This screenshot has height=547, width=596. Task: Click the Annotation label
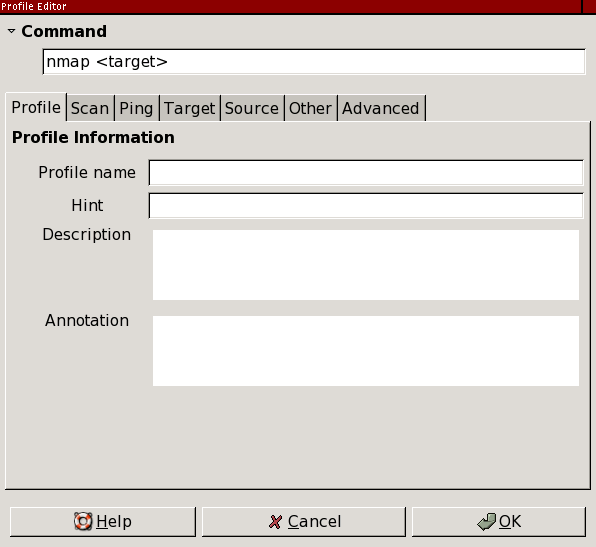[87, 320]
